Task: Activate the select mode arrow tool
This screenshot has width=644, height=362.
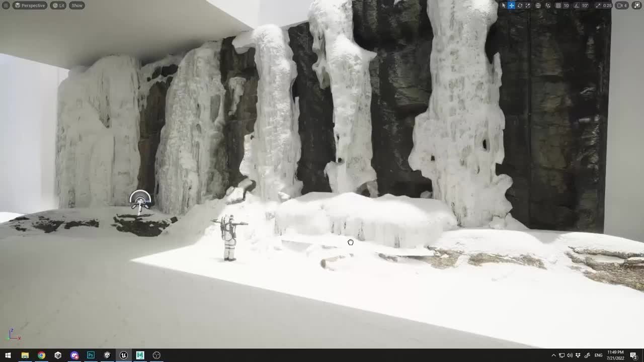Action: coord(504,6)
